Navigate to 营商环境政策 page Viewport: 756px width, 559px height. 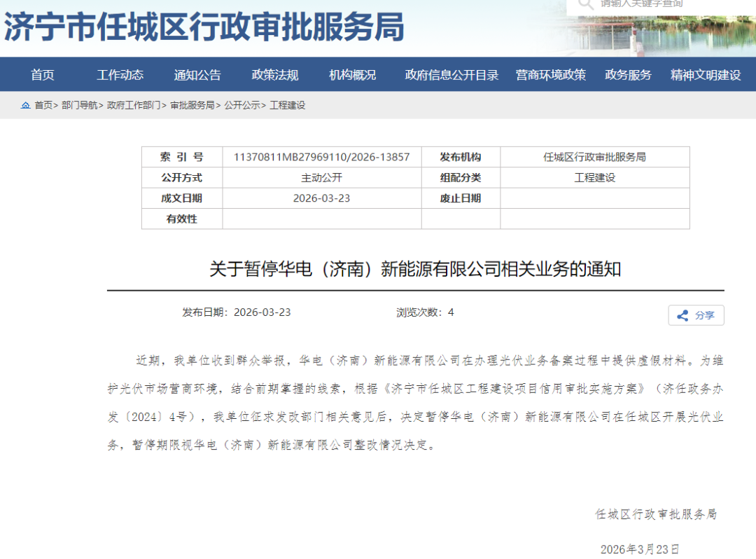tap(551, 75)
